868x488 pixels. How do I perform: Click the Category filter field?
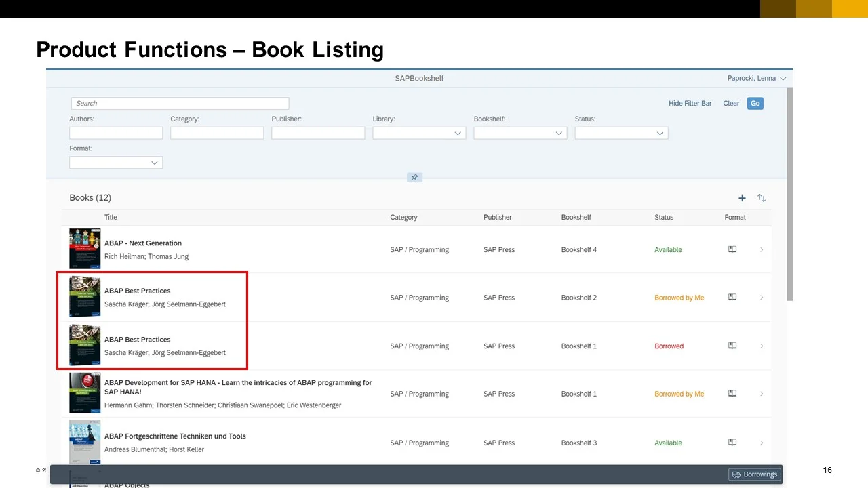[x=217, y=134]
